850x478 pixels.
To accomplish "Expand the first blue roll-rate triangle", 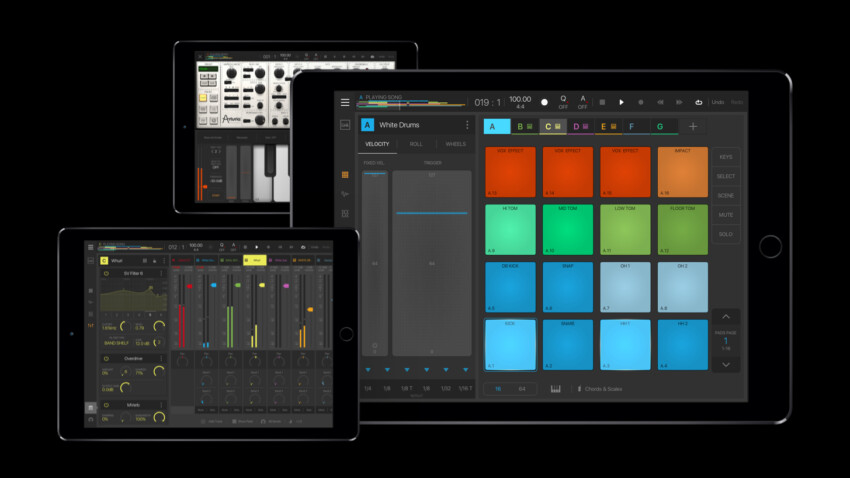I will pos(368,370).
